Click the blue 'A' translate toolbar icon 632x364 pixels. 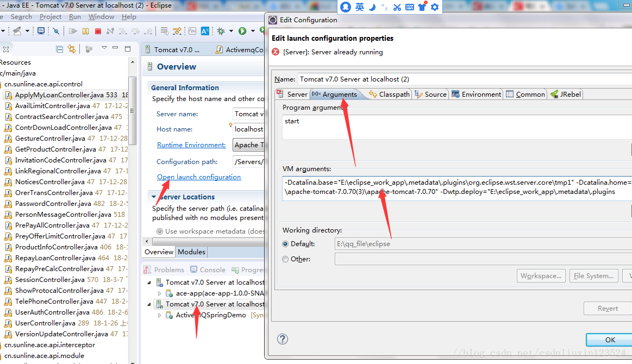pos(205,31)
